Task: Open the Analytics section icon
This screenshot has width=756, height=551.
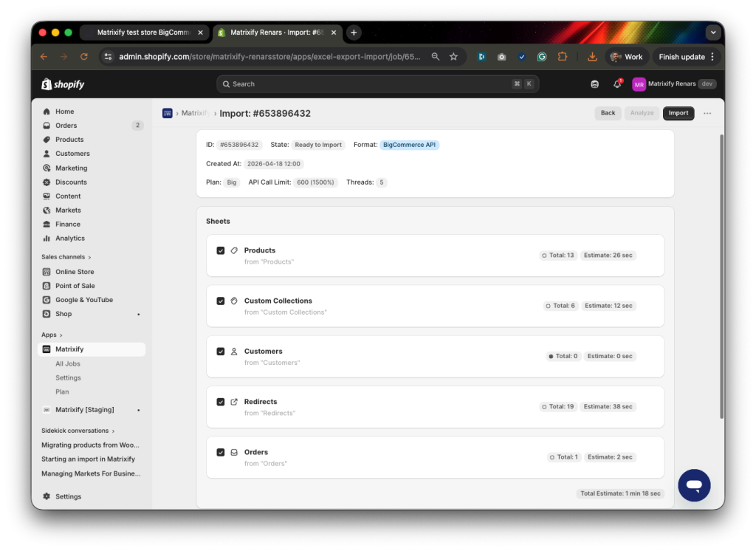Action: pyautogui.click(x=47, y=238)
